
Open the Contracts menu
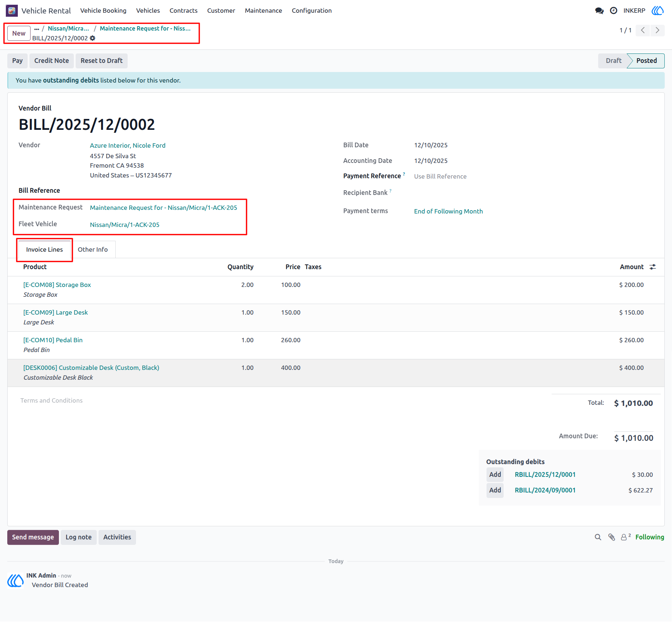(184, 11)
